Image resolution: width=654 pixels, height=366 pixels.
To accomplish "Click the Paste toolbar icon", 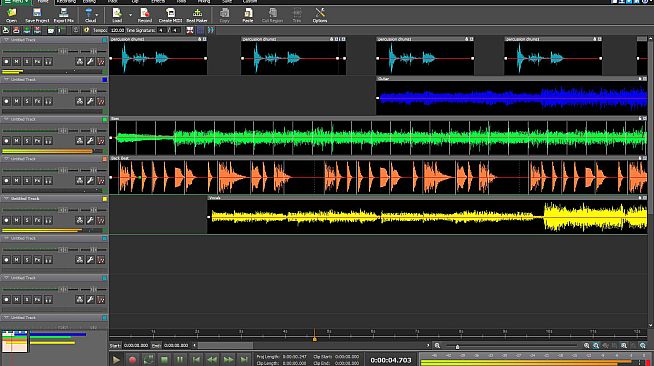I will pyautogui.click(x=248, y=15).
